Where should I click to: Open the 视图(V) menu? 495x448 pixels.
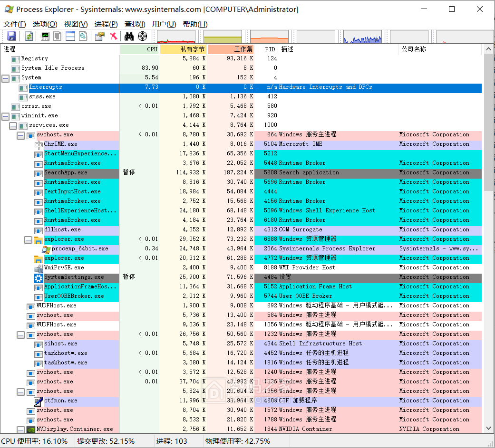click(x=76, y=24)
